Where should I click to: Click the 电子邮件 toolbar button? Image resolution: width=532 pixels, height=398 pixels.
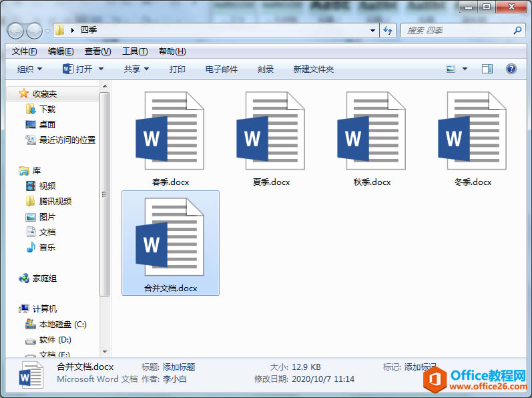pyautogui.click(x=222, y=69)
